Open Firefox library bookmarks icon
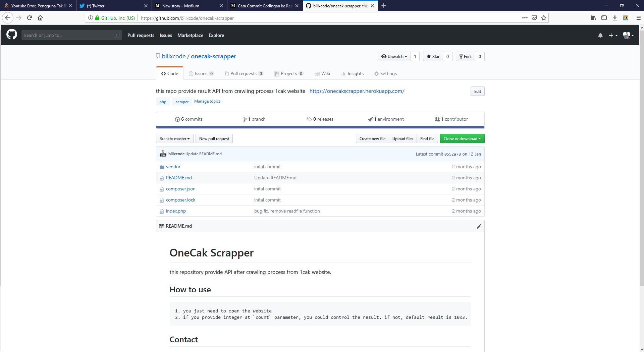644x352 pixels. (x=593, y=18)
